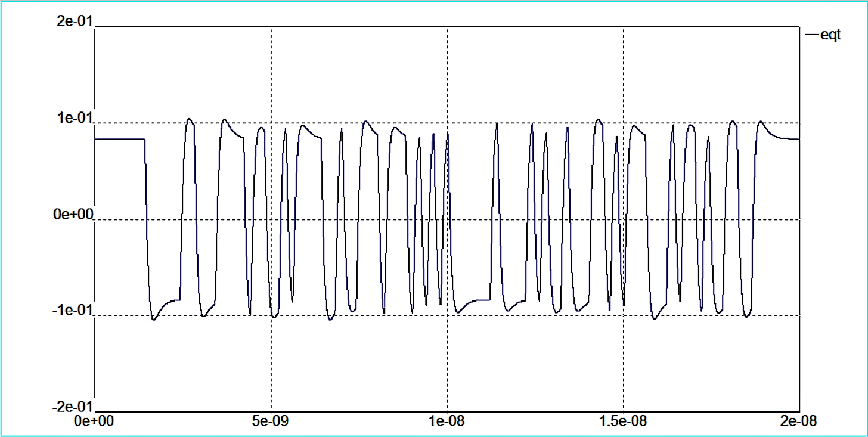Viewport: 868px width, 437px height.
Task: Click the 1e-08 x-axis label
Action: point(448,421)
